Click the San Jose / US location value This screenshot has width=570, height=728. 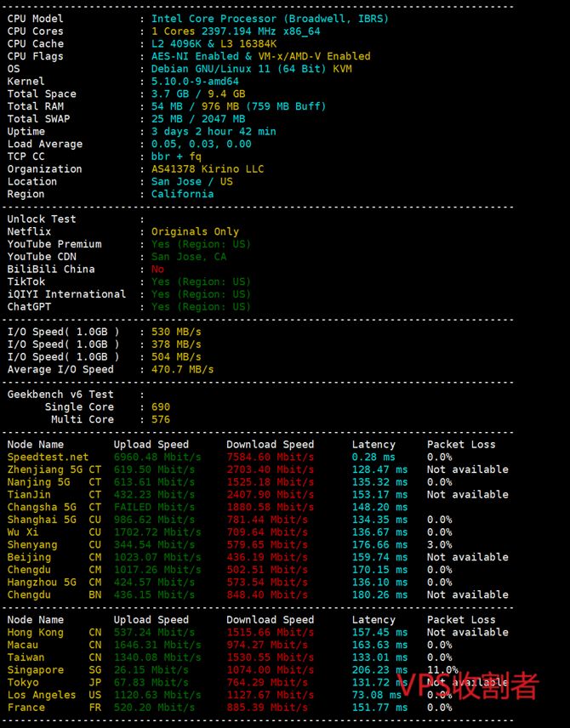click(x=191, y=181)
